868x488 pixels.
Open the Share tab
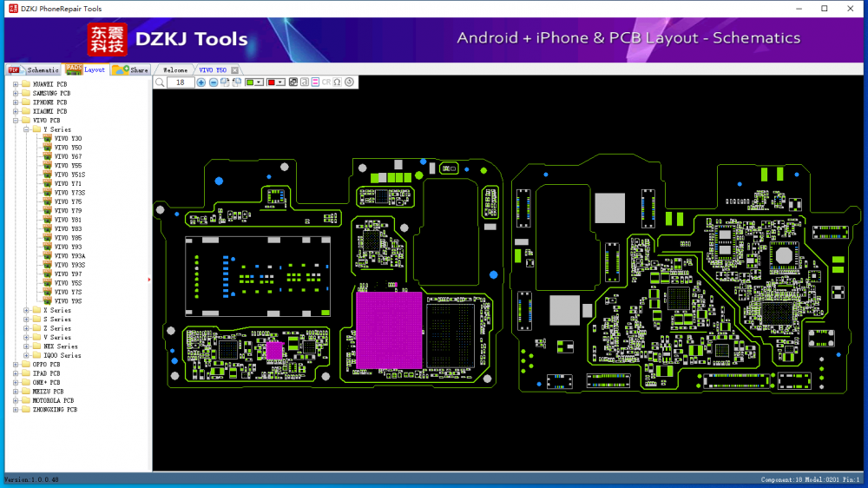click(131, 69)
